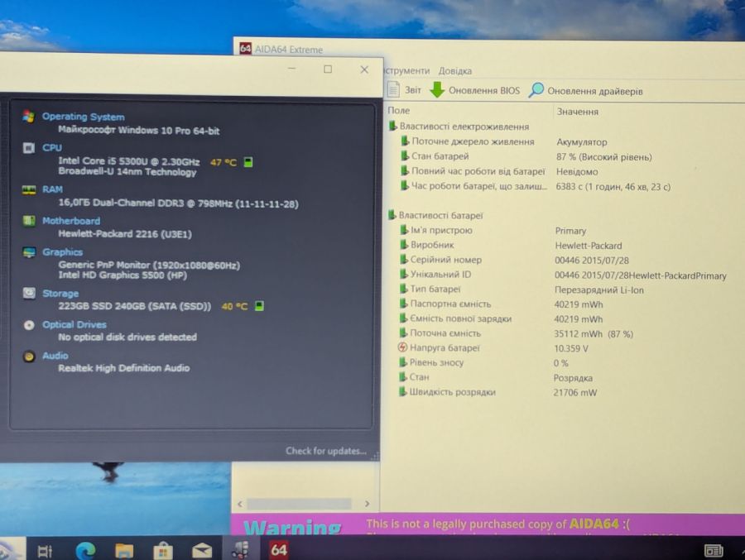
Task: Click the green CPU temperature indicator
Action: pos(248,162)
